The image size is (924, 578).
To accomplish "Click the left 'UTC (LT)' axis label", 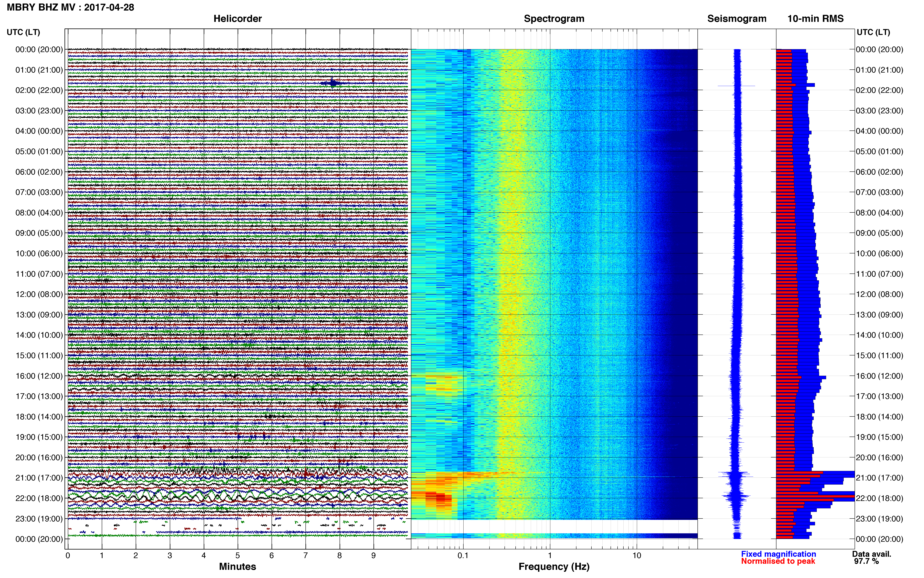I will click(x=23, y=32).
